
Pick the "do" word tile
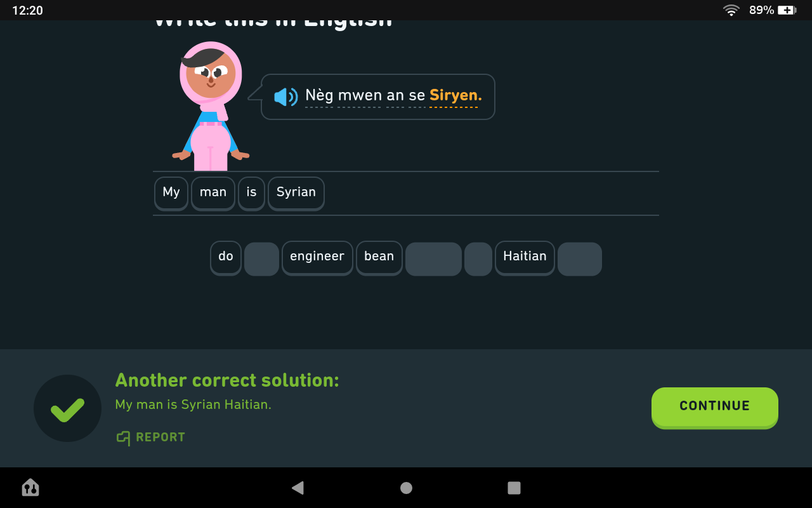coord(226,258)
